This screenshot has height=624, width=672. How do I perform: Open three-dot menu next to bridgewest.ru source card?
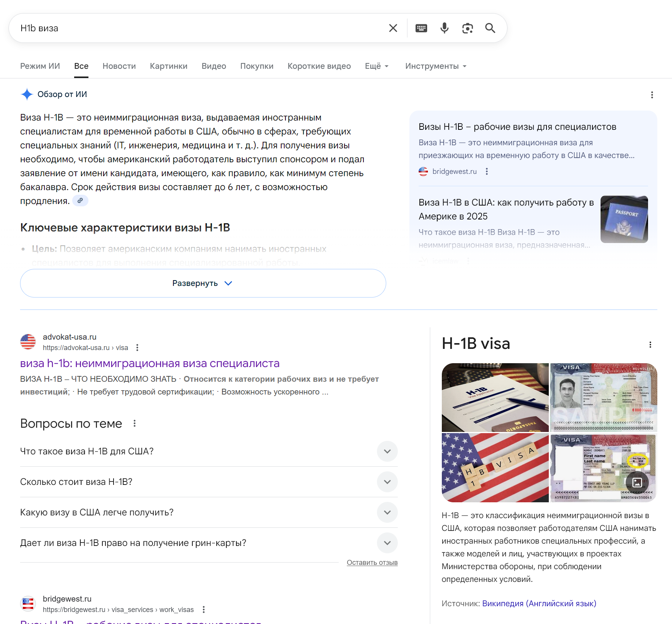click(x=487, y=172)
